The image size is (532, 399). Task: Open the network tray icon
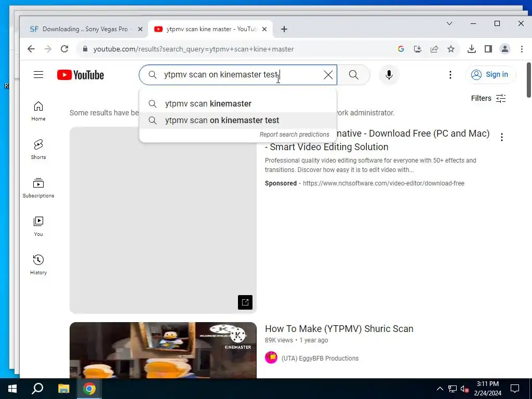453,389
